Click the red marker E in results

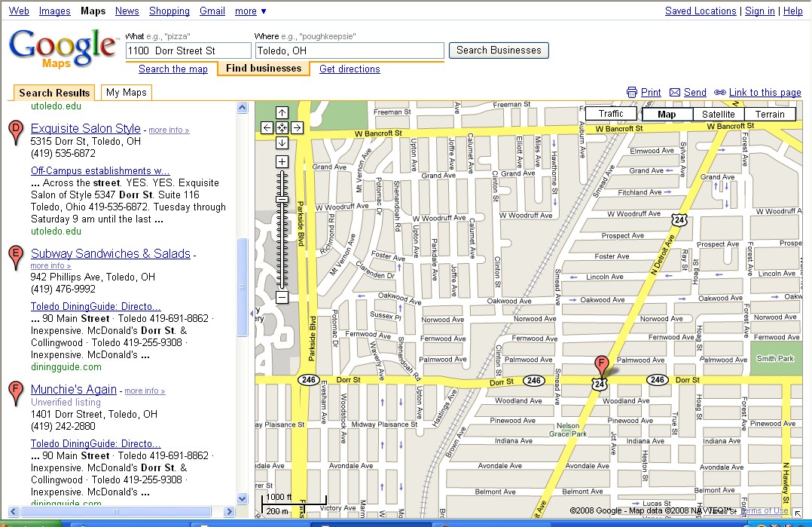tap(15, 257)
